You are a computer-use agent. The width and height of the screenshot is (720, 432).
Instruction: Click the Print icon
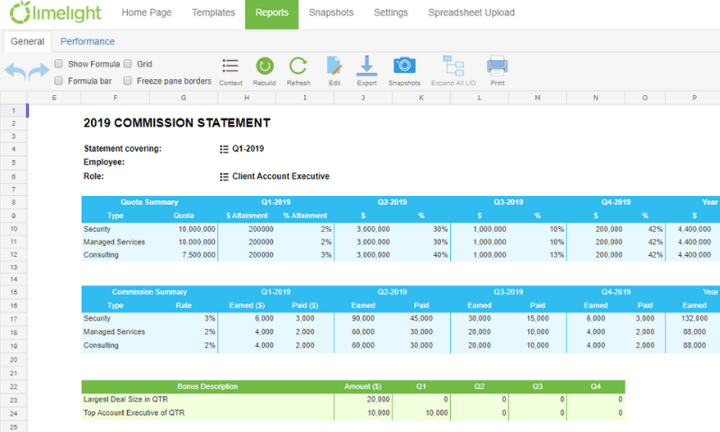point(497,66)
